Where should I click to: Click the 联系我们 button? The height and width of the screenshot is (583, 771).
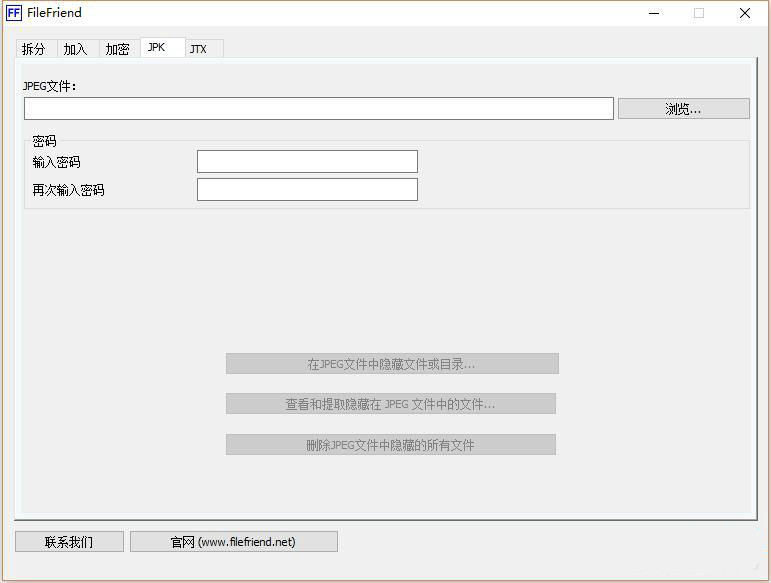[x=69, y=542]
